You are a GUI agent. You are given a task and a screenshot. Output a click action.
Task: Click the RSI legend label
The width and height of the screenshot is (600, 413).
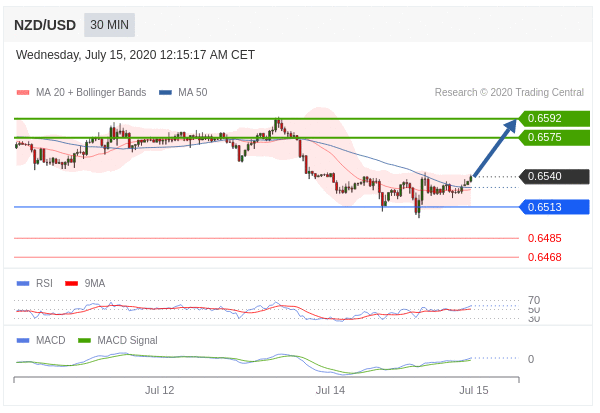pos(44,283)
